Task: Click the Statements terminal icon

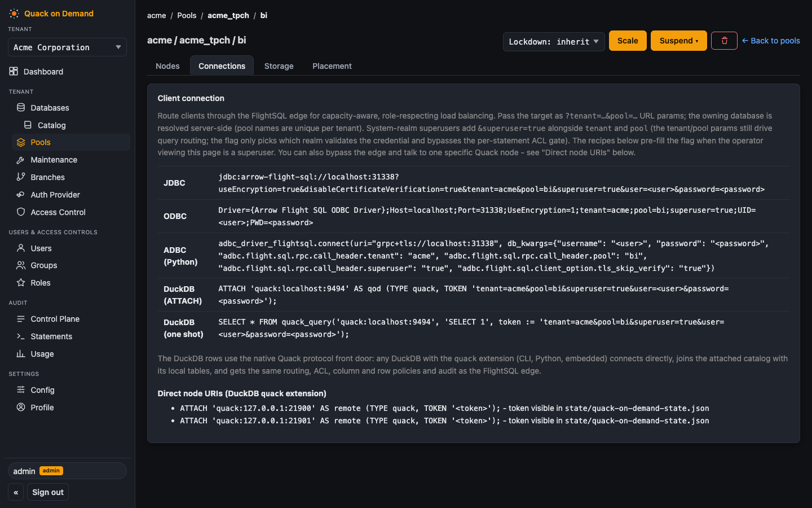Action: pyautogui.click(x=21, y=336)
